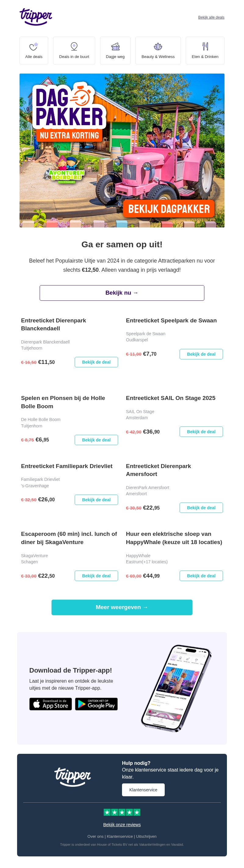
Task: View the SAIL On Stage 2025 deal
Action: pyautogui.click(x=201, y=432)
